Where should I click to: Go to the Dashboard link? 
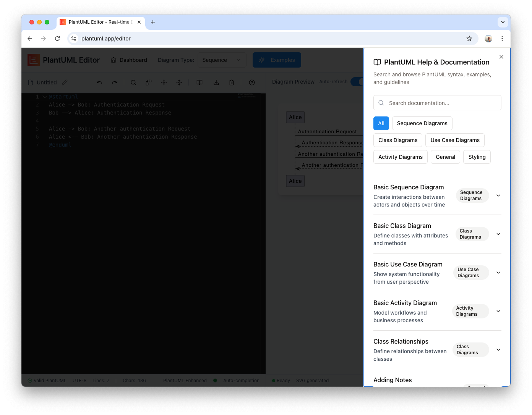(x=129, y=60)
